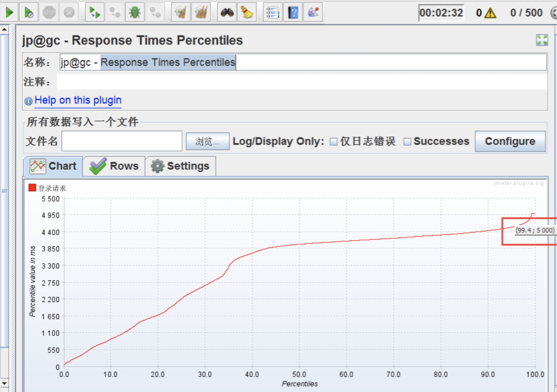Click the Configure button

[510, 142]
